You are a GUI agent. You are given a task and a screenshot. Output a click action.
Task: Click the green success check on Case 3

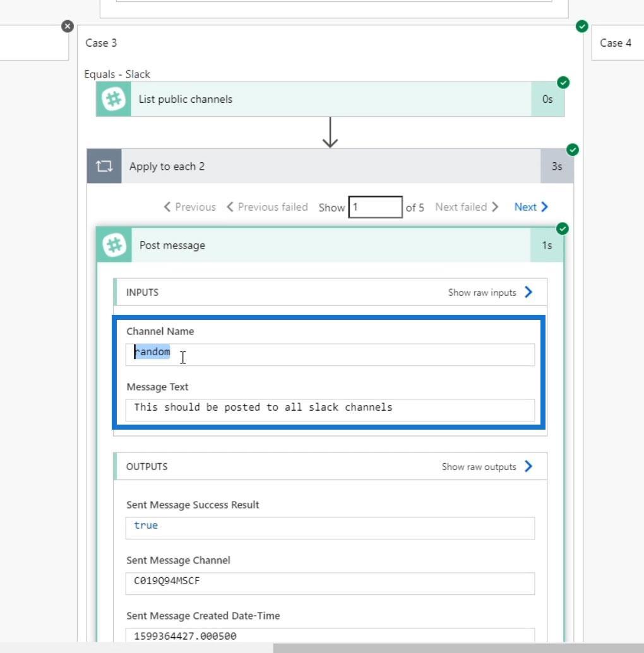(582, 26)
